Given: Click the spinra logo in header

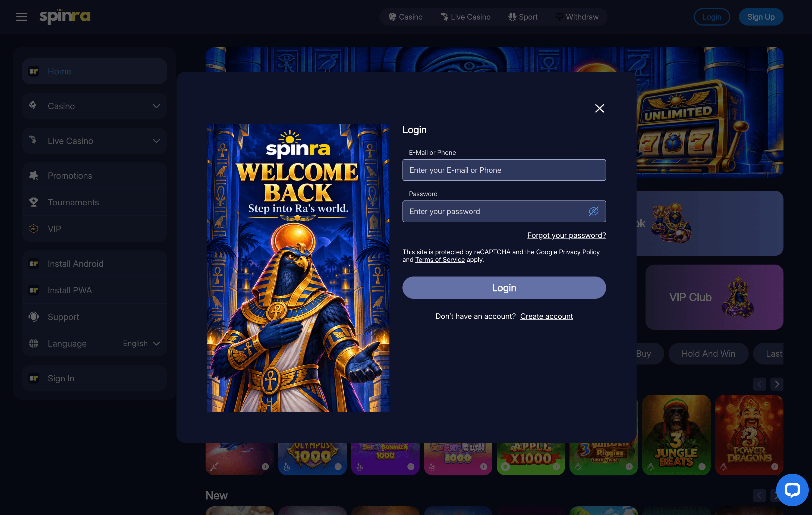Looking at the screenshot, I should pos(65,17).
